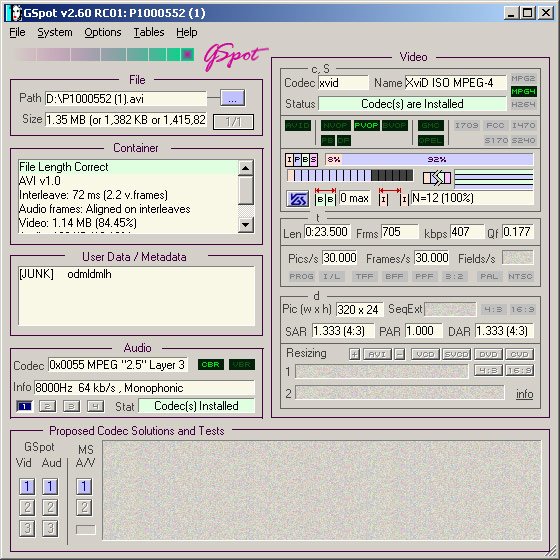Select audio stream 1 button
Screen dimensions: 560x560
[x=24, y=406]
